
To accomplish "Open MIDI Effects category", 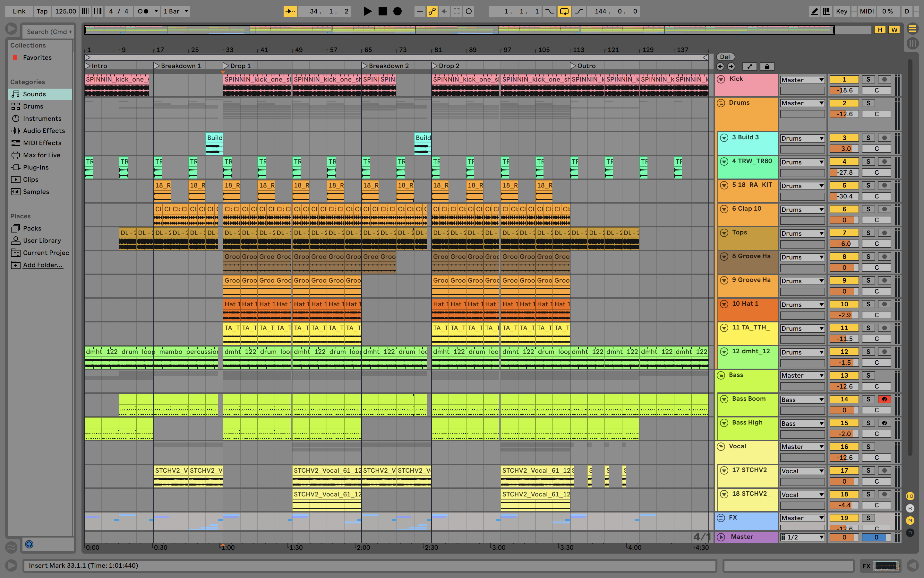I will (x=42, y=143).
